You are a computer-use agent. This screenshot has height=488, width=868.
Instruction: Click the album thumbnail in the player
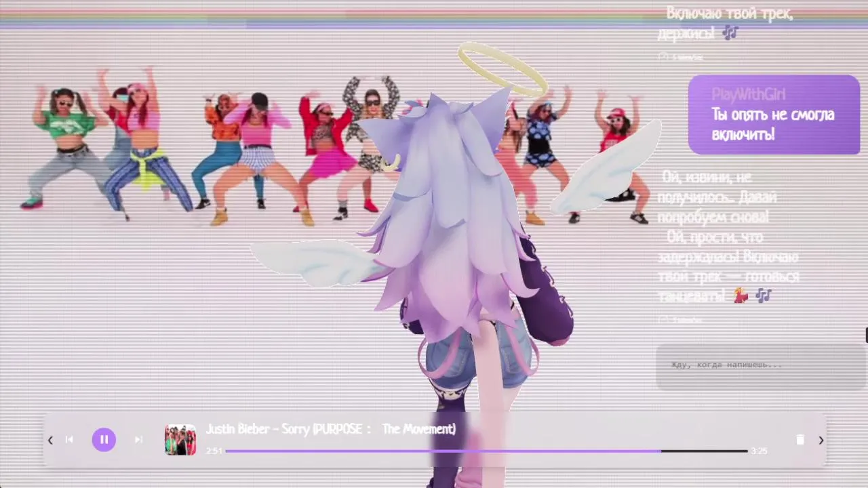tap(180, 440)
